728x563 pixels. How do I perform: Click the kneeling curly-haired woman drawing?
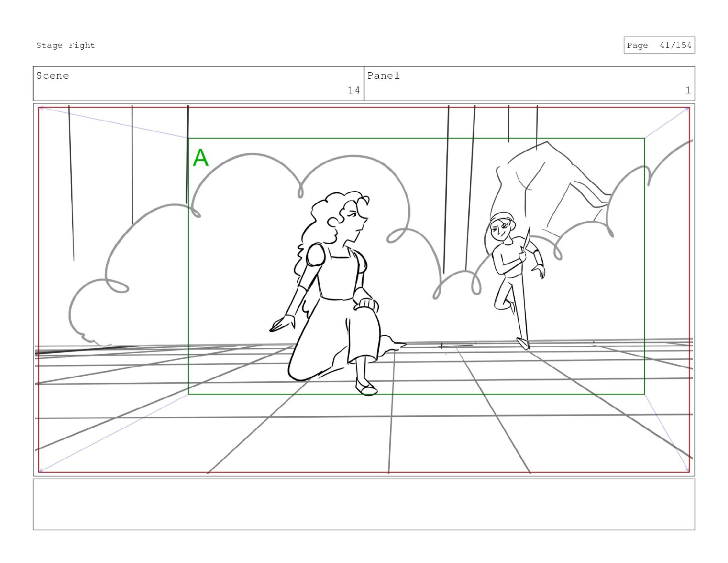click(338, 293)
